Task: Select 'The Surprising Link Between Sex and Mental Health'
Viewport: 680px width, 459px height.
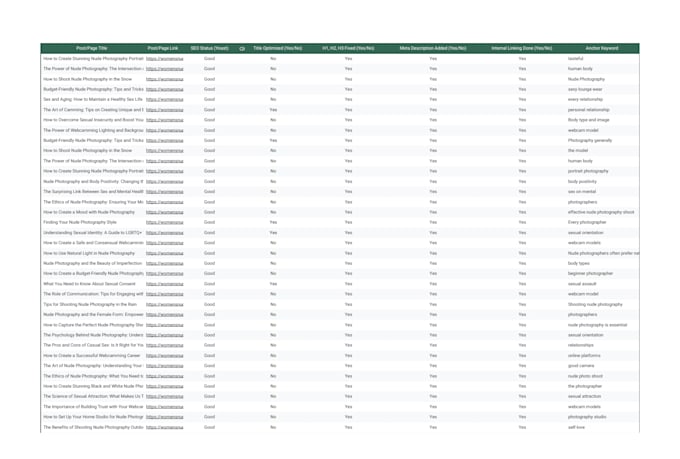Action: click(x=93, y=191)
